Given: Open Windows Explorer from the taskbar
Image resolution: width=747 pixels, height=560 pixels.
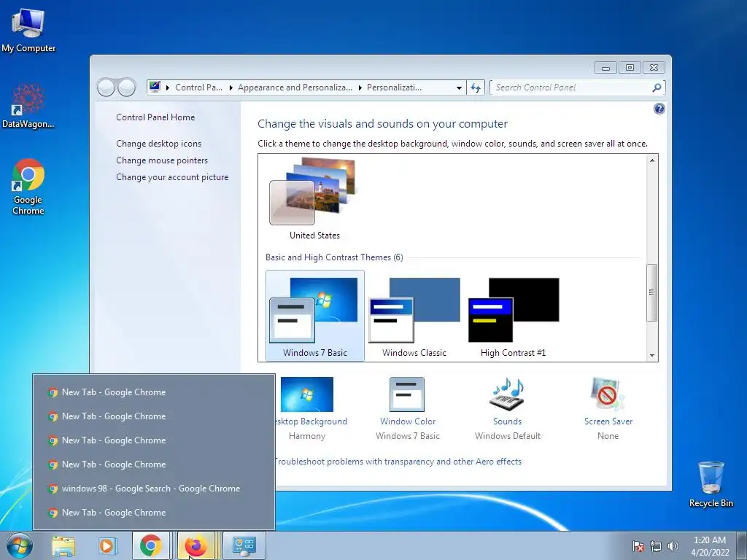Looking at the screenshot, I should point(63,546).
